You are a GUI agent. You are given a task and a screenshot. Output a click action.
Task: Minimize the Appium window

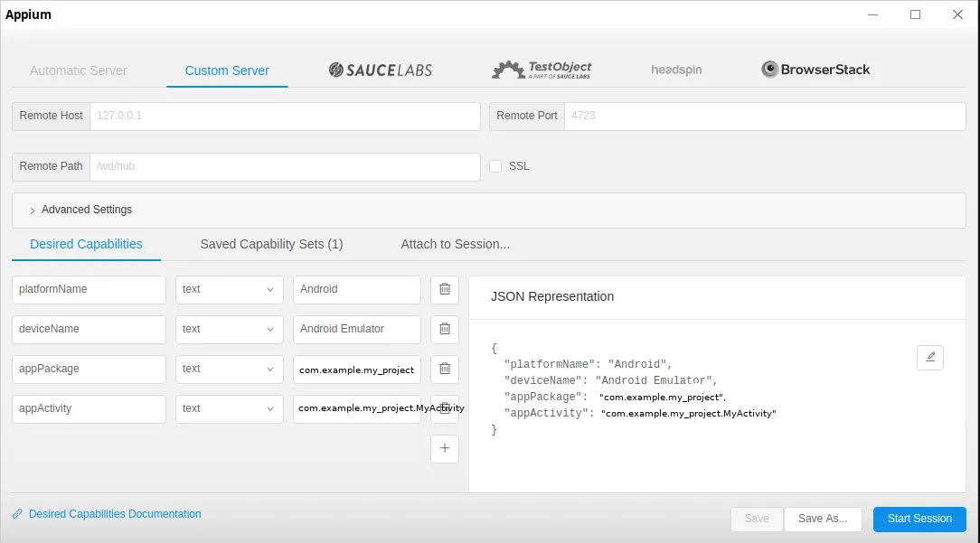coord(872,14)
